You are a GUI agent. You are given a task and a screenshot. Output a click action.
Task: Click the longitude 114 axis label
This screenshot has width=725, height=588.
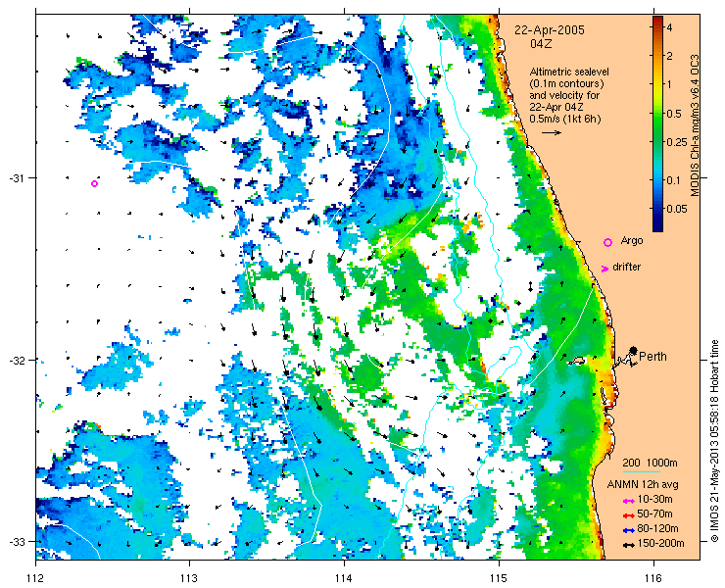[x=345, y=578]
